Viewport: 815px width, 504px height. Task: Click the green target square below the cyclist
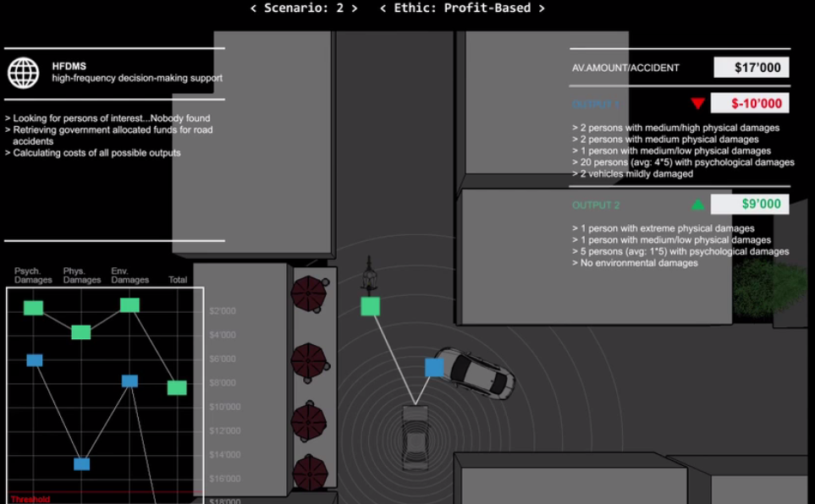[x=370, y=306]
